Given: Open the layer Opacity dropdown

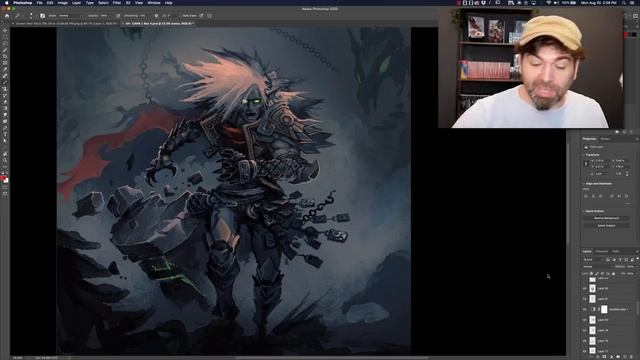Looking at the screenshot, I should pos(632,267).
